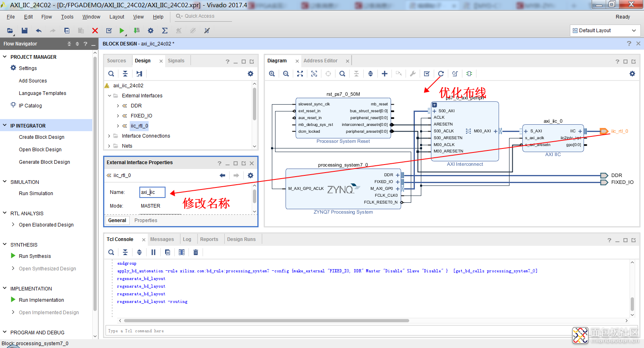Open the Layout menu
This screenshot has width=644, height=348.
click(117, 17)
